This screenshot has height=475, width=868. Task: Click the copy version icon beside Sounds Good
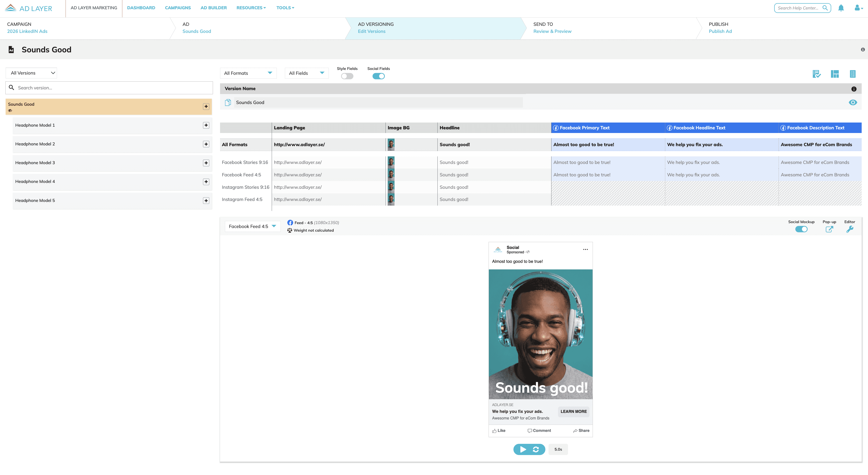point(228,102)
